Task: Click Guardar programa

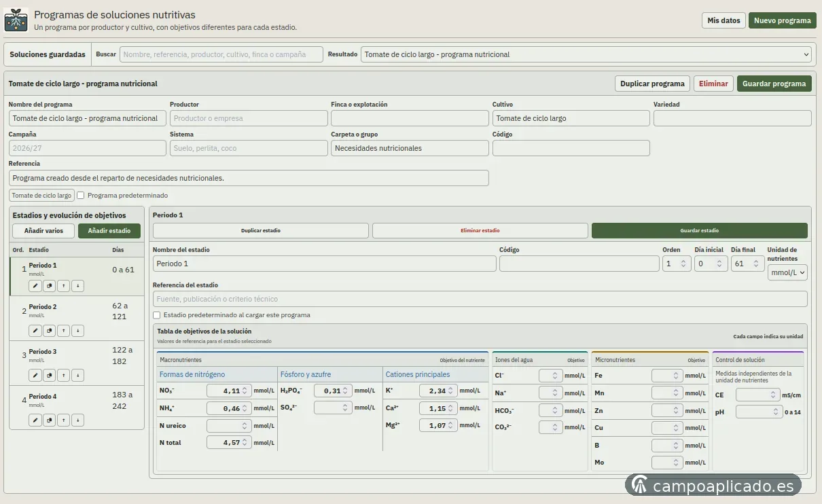Action: (774, 84)
